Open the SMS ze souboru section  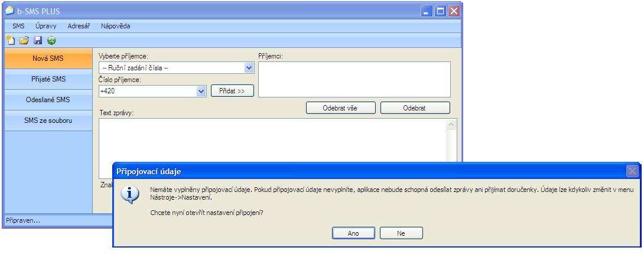point(48,121)
